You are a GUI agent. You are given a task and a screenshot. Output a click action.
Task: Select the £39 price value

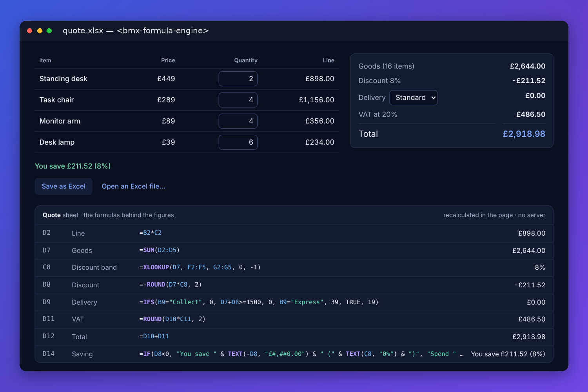point(169,142)
